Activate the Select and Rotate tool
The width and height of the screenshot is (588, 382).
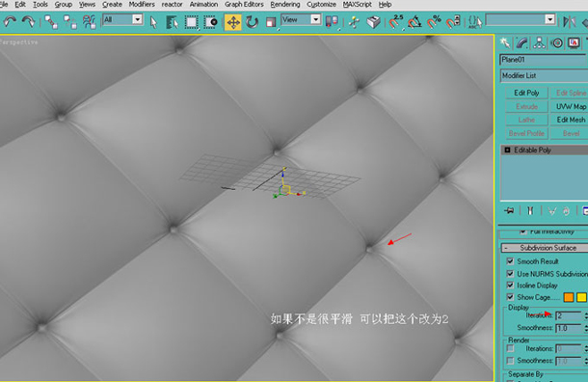click(252, 22)
